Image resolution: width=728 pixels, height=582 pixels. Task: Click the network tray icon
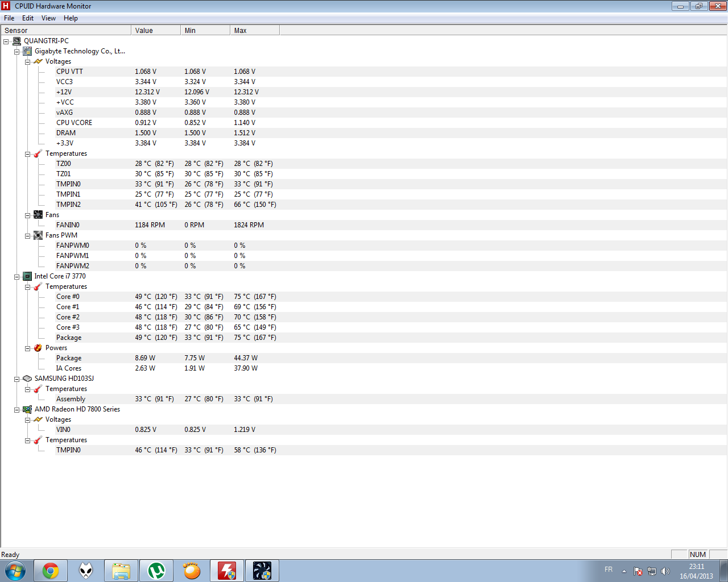pyautogui.click(x=652, y=571)
